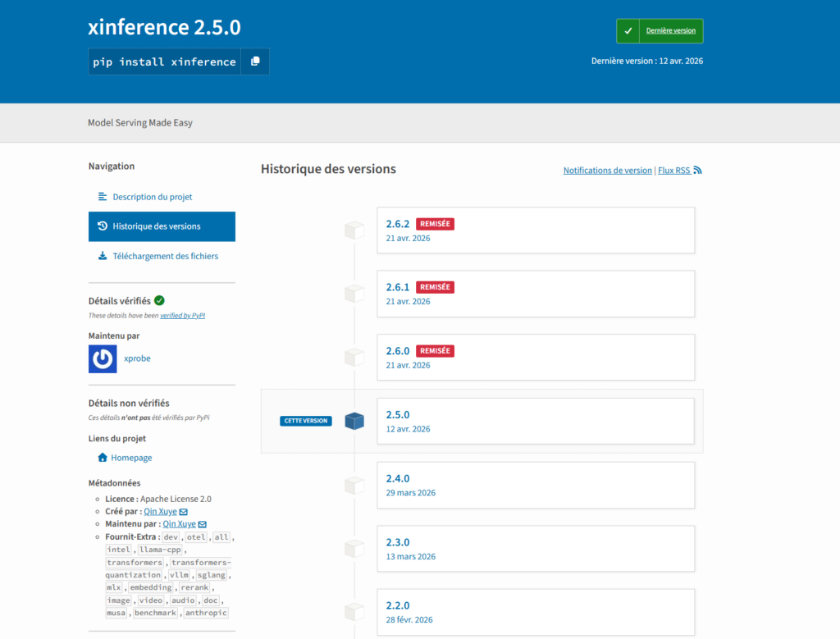Viewport: 840px width, 639px height.
Task: Click the envelope icon after Créé par Qin Xuye
Action: click(x=183, y=512)
